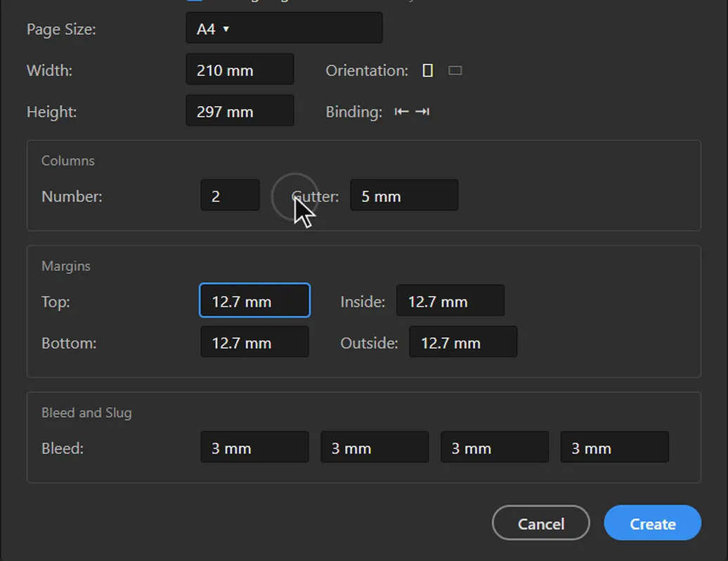Choose right-to-left binding icon
The image size is (728, 561).
(x=422, y=112)
